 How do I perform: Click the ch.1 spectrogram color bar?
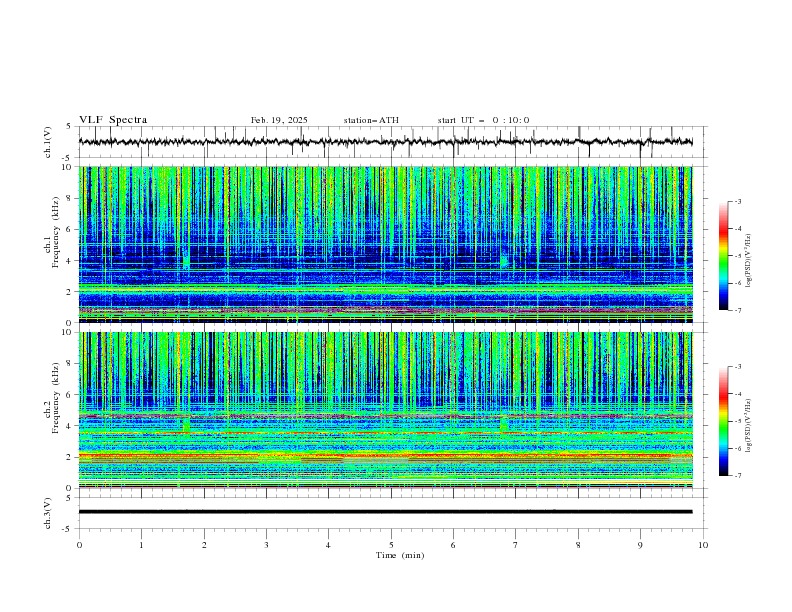pyautogui.click(x=723, y=256)
